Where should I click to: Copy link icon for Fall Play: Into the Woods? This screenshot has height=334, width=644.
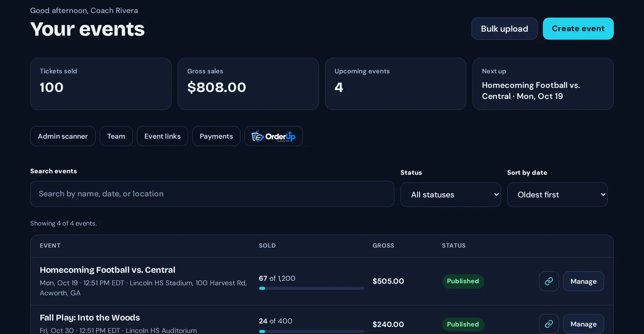pyautogui.click(x=549, y=324)
